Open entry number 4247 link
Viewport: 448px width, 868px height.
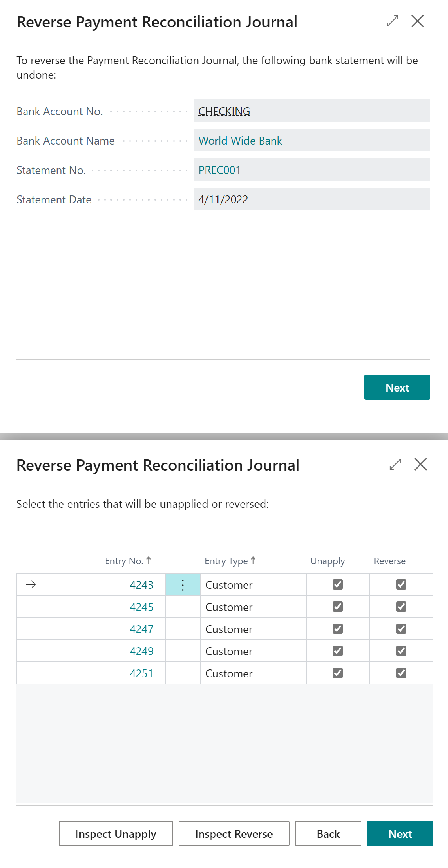141,629
